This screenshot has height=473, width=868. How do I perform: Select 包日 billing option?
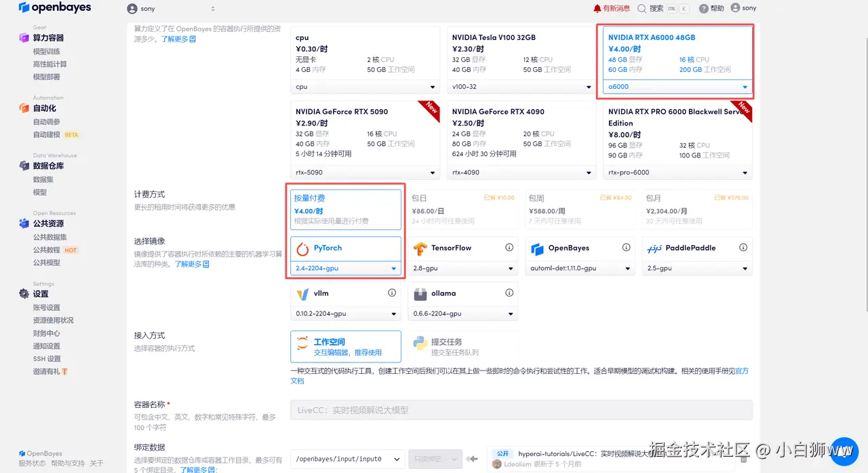click(x=463, y=210)
